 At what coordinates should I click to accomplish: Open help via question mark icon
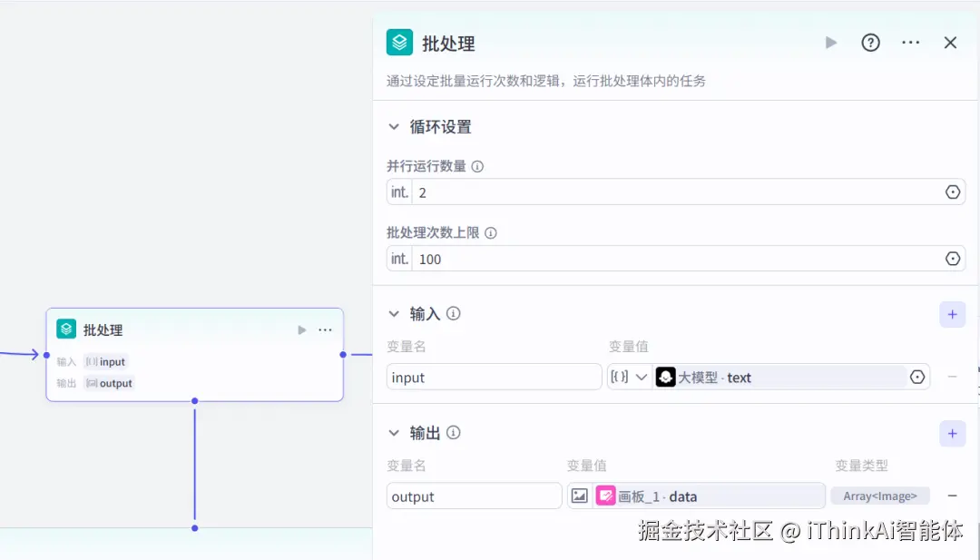[x=870, y=42]
